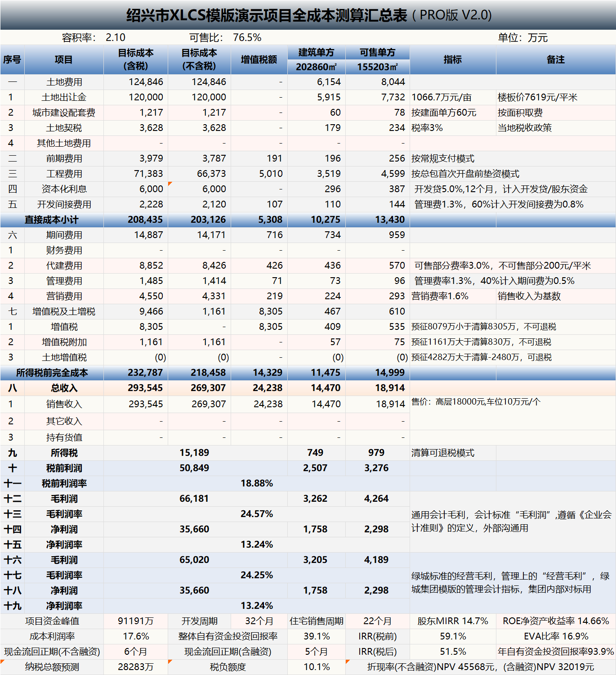
Task: Click the IRR(税前) value 59.1%
Action: click(452, 636)
